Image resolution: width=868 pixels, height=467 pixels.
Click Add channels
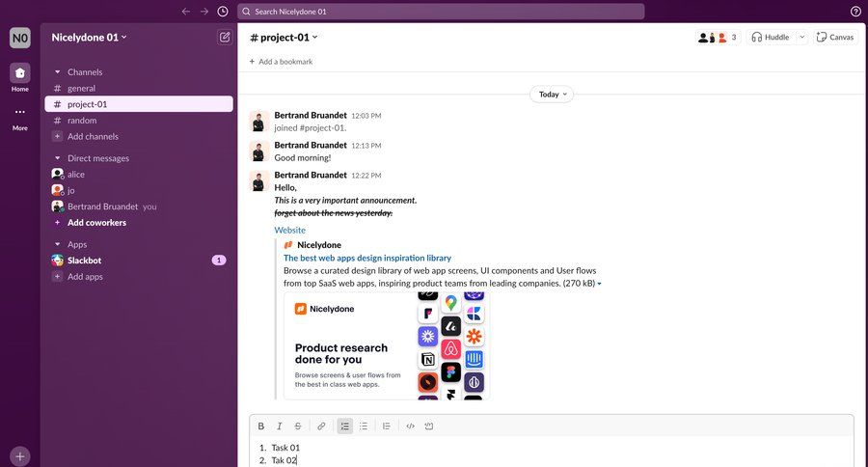tap(139, 136)
